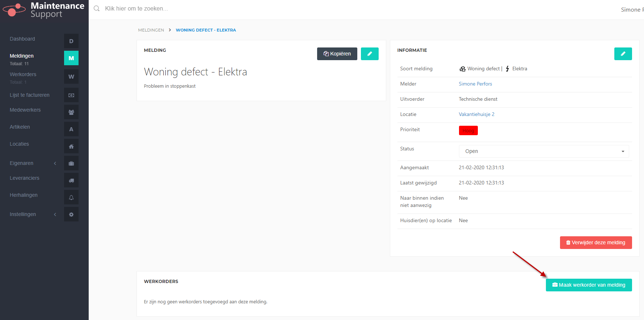Go to MELDINGEN breadcrumb link
Screen dimensions: 644x320
coord(151,30)
